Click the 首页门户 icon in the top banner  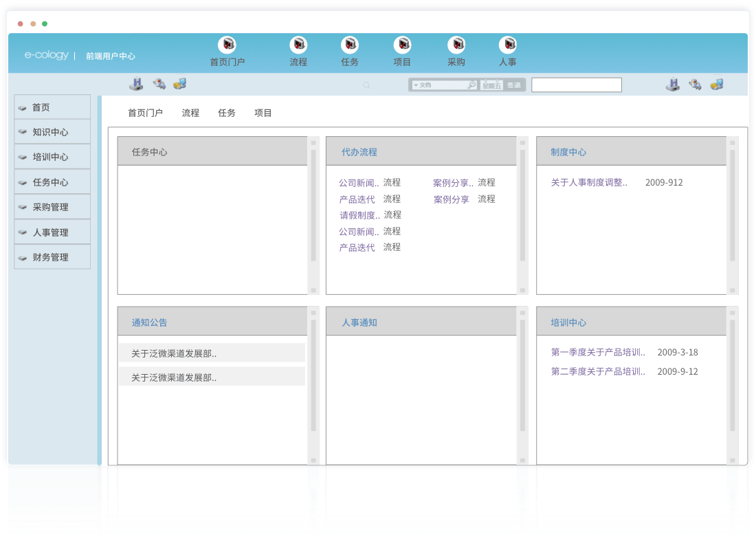227,45
